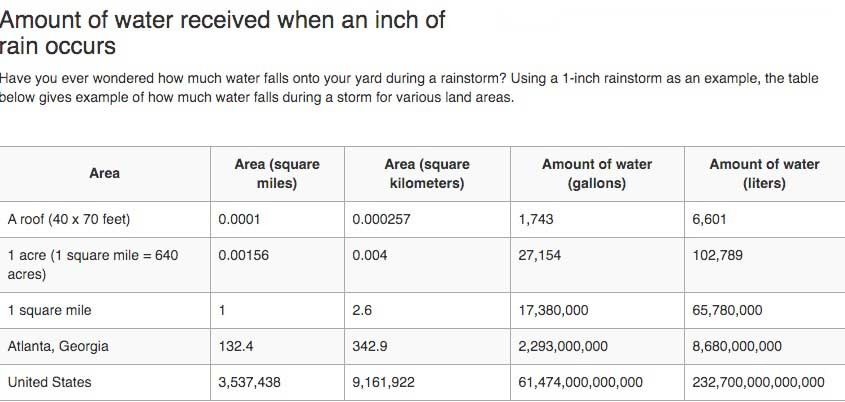Viewport: 845px width, 402px height.
Task: Select the 6,601 liters value
Action: (709, 219)
